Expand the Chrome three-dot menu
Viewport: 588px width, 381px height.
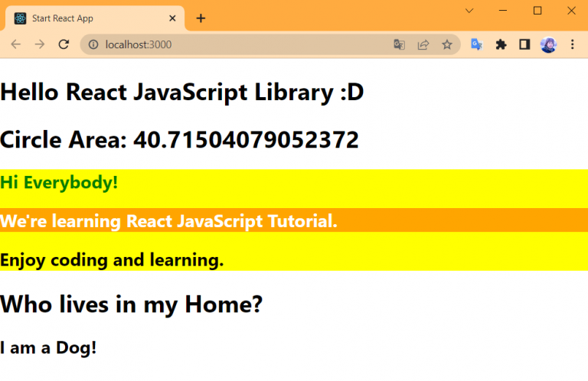click(x=572, y=44)
